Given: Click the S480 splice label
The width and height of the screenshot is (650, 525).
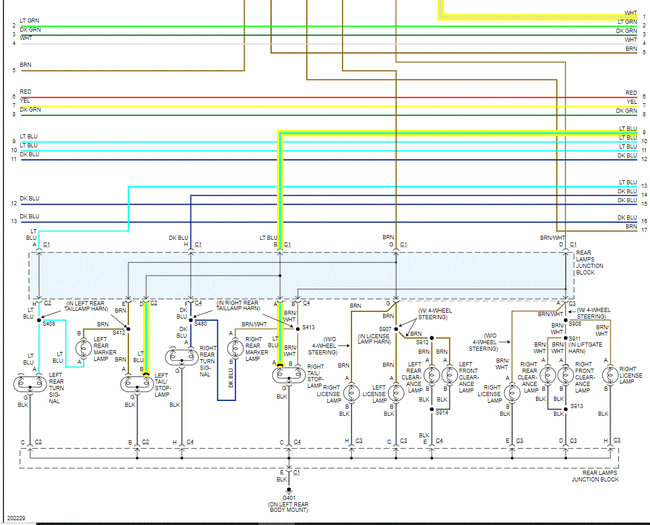Looking at the screenshot, I should coord(201,323).
